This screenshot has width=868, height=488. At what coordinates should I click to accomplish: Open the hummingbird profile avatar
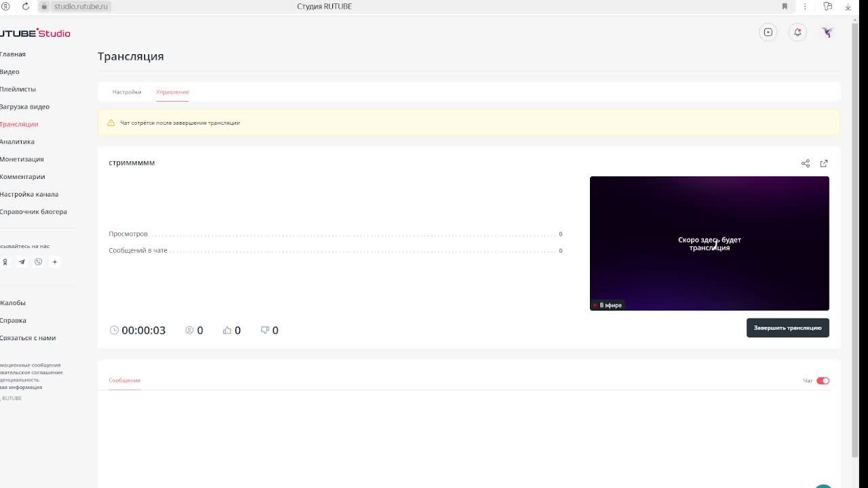coord(827,32)
